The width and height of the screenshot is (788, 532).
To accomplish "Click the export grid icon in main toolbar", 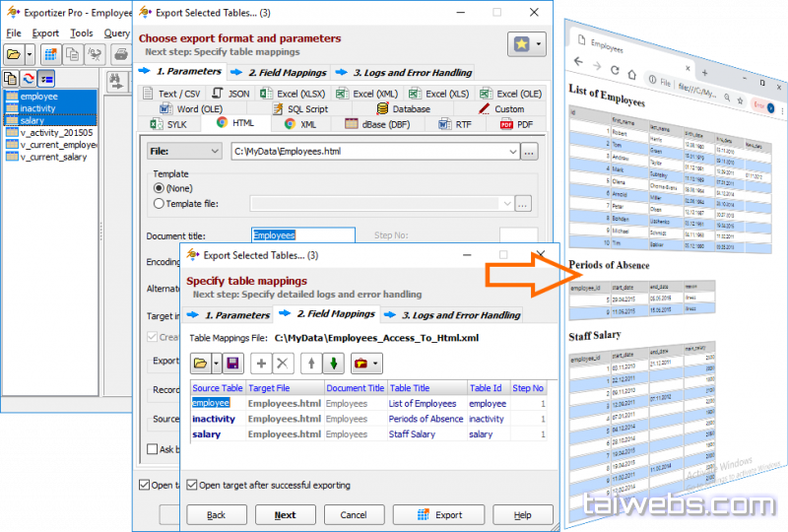I will tap(51, 54).
